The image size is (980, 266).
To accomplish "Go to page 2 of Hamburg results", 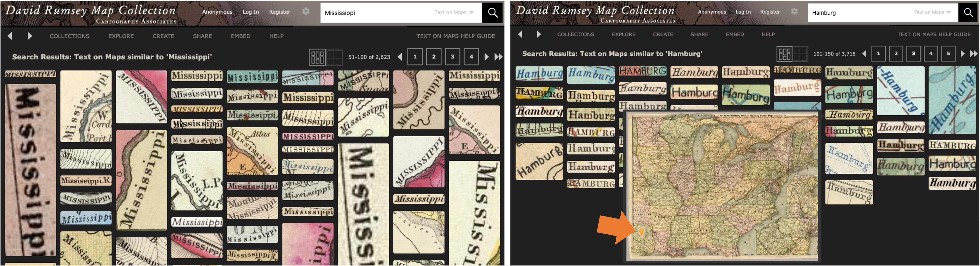I will coord(896,54).
